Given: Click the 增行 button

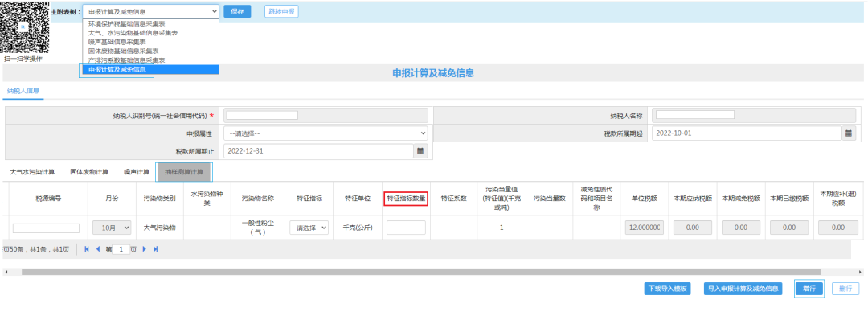Looking at the screenshot, I should (809, 289).
